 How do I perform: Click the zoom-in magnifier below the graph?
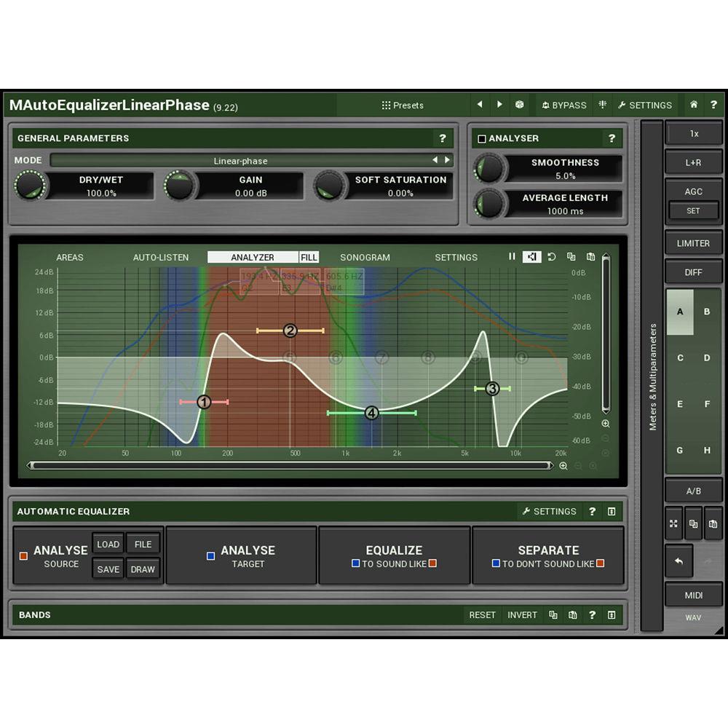(563, 466)
